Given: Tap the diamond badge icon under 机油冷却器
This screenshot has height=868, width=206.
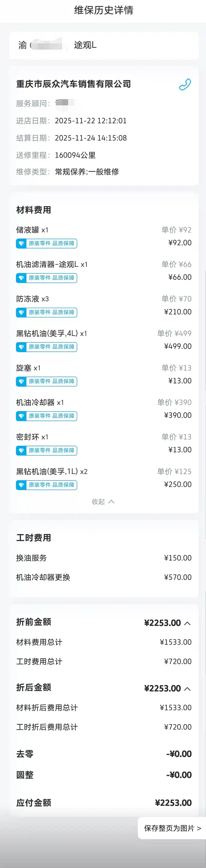Looking at the screenshot, I should pos(21,416).
